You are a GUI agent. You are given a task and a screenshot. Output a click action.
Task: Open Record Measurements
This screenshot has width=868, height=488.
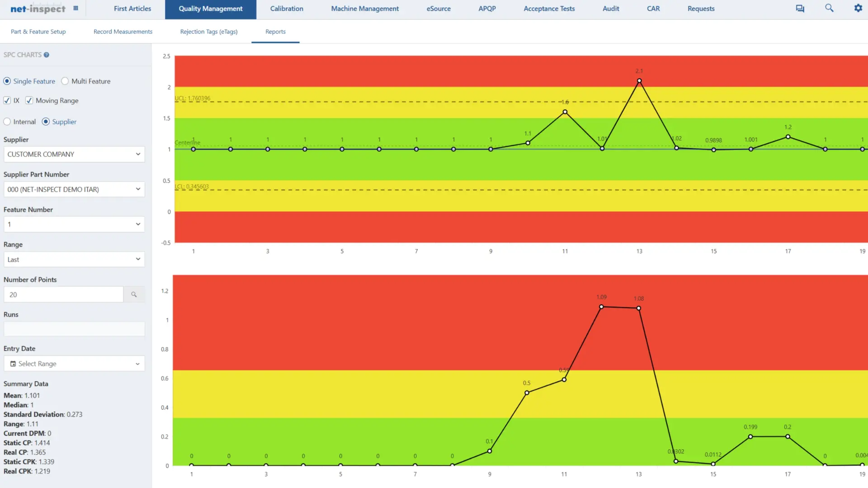(x=123, y=32)
